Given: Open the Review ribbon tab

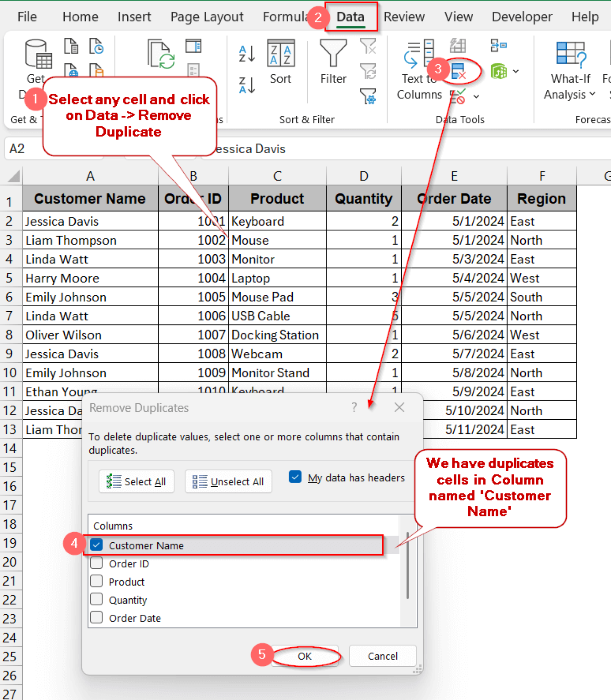Looking at the screenshot, I should (404, 16).
